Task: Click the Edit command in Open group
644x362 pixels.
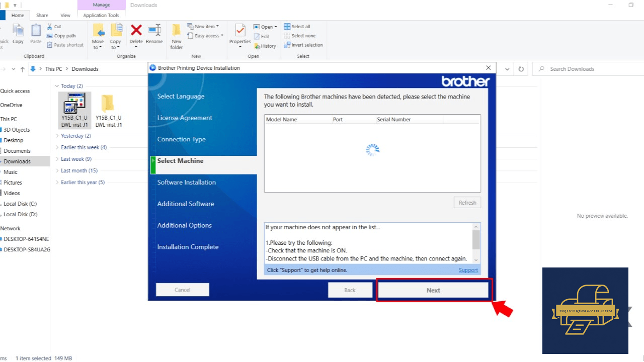Action: pos(262,36)
